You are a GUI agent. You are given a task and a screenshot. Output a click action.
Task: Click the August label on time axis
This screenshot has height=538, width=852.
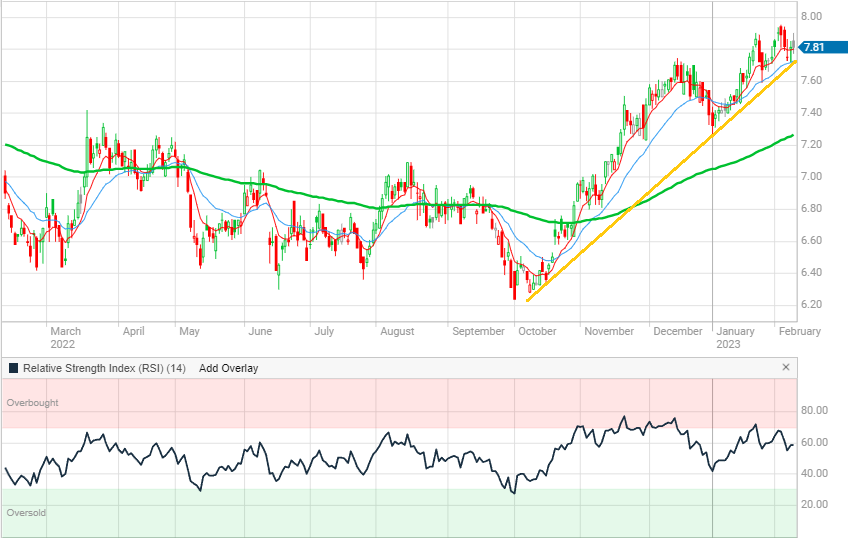(397, 331)
